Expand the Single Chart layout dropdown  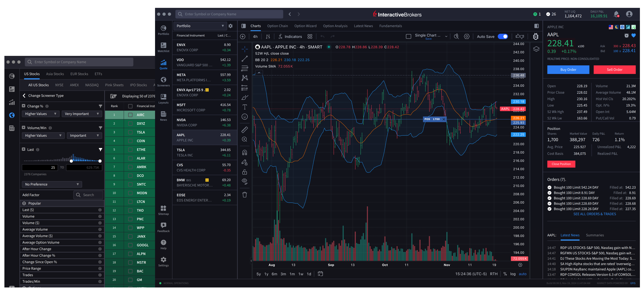pos(446,37)
